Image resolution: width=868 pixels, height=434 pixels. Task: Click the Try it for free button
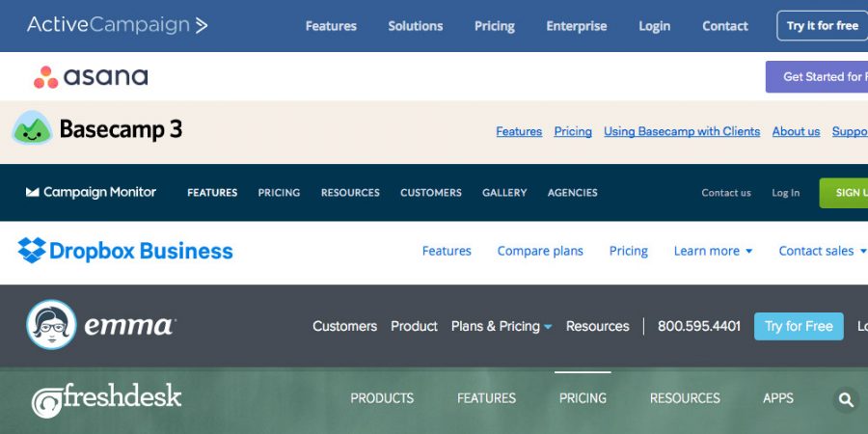tap(822, 25)
